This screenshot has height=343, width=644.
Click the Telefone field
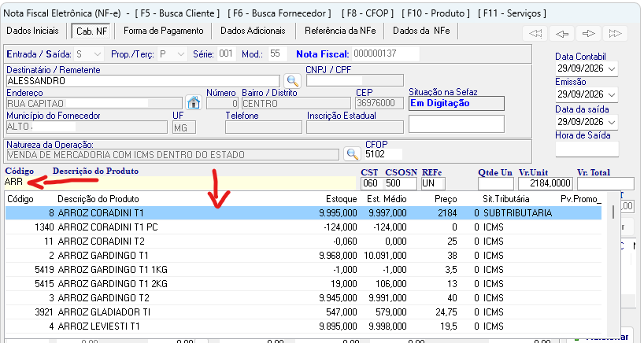pyautogui.click(x=263, y=127)
